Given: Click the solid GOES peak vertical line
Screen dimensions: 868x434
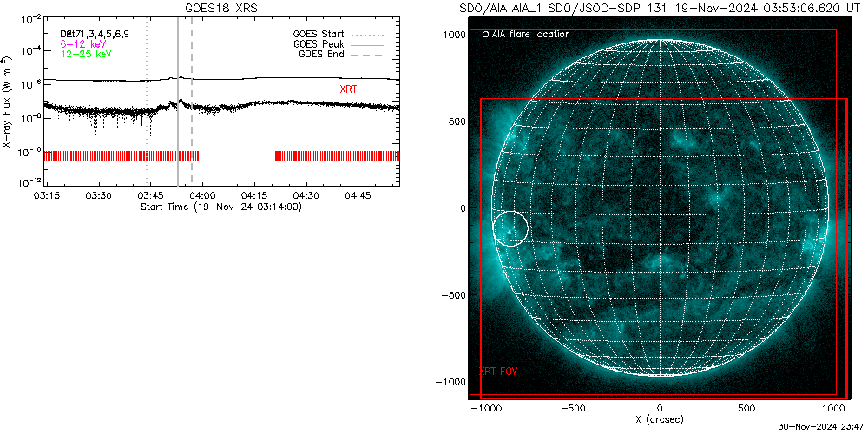Looking at the screenshot, I should pos(178,102).
